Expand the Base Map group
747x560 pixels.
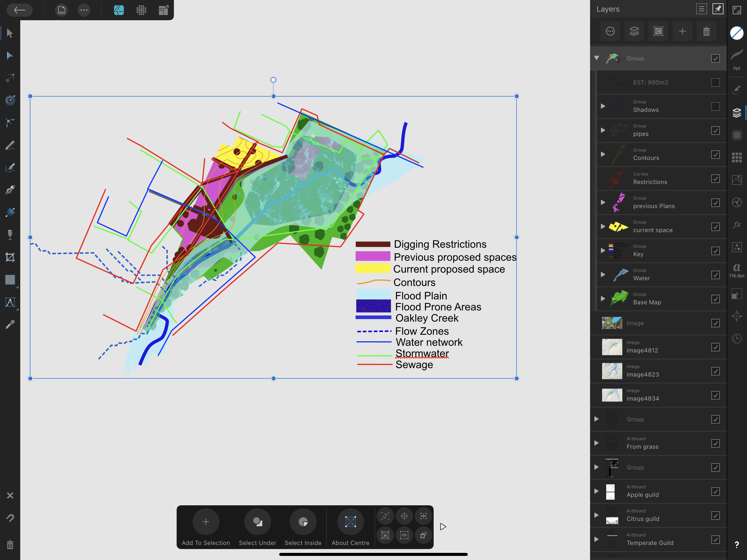[603, 299]
